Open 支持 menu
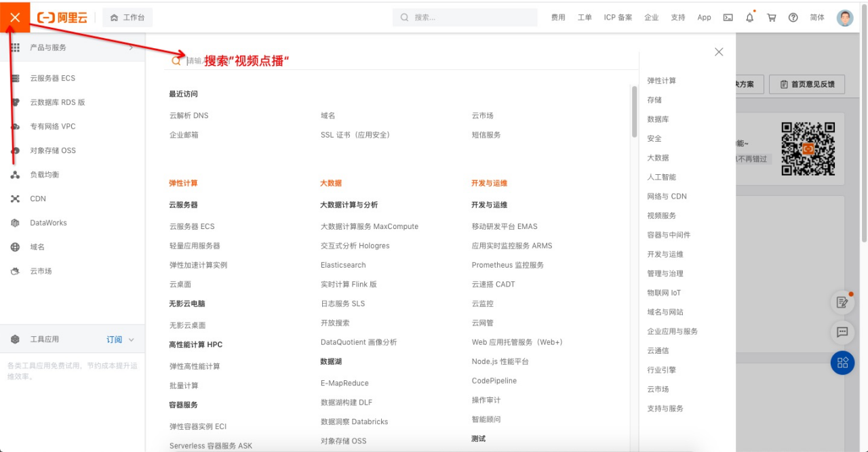 [x=678, y=18]
